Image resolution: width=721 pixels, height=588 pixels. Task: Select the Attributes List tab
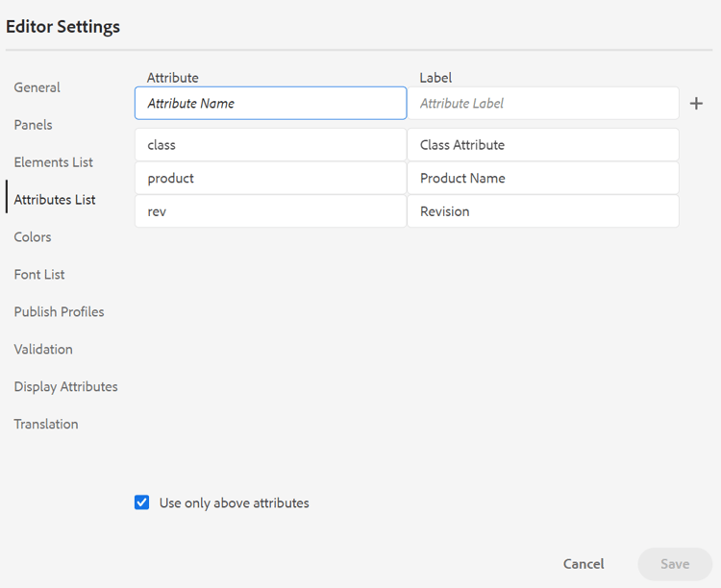coord(55,200)
